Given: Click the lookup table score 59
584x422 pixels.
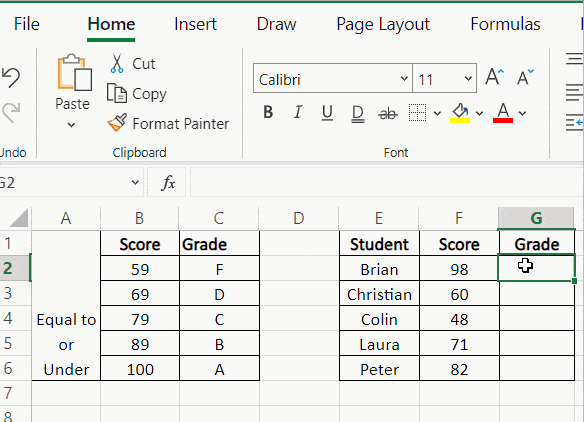Looking at the screenshot, I should point(140,269).
